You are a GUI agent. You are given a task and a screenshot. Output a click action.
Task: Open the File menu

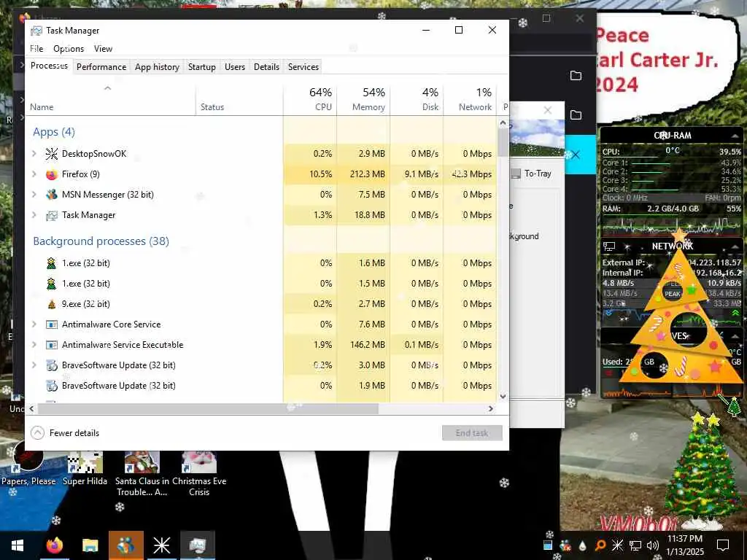[36, 49]
